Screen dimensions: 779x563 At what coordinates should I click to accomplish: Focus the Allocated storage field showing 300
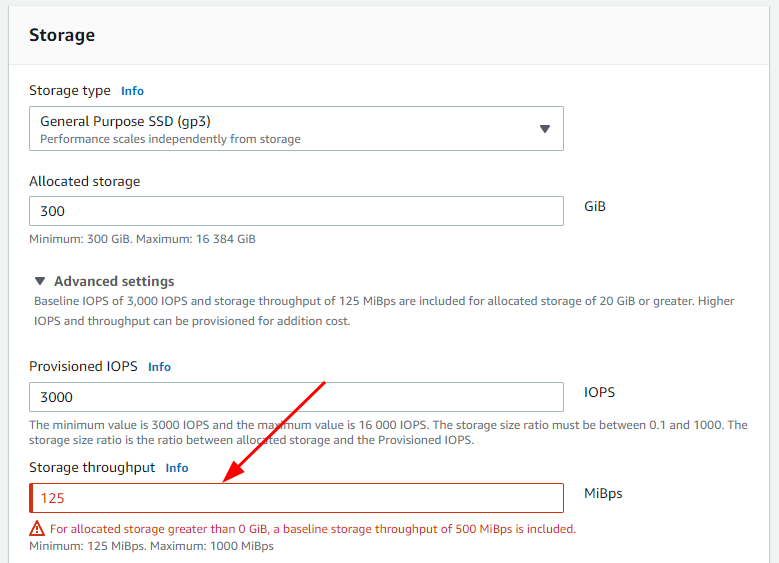[x=296, y=211]
